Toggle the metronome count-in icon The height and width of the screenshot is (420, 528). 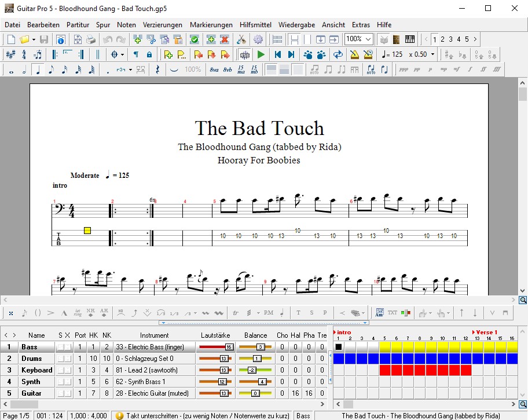pyautogui.click(x=368, y=54)
